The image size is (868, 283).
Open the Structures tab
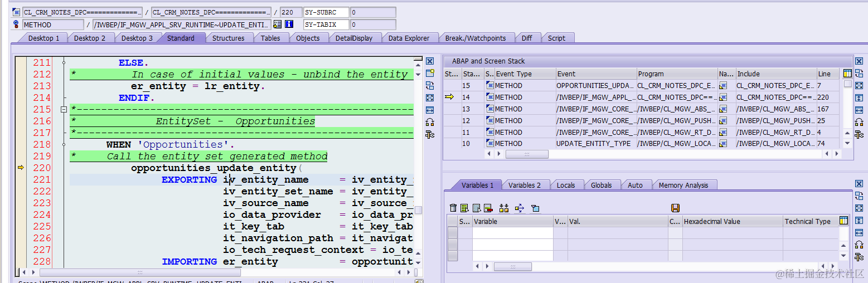click(x=229, y=38)
